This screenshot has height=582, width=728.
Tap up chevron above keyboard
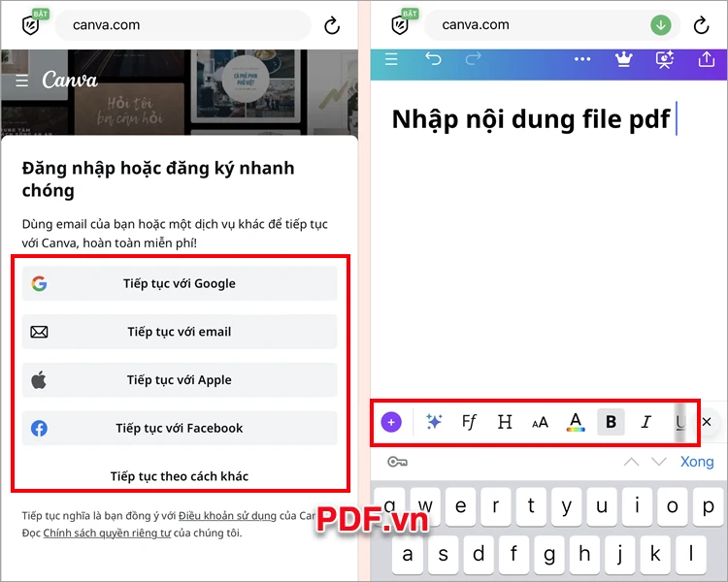(x=632, y=462)
